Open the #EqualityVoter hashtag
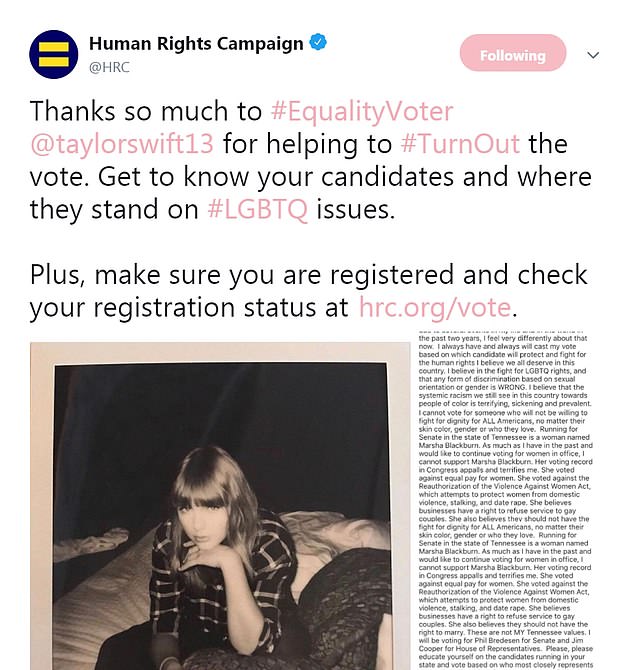 click(363, 111)
